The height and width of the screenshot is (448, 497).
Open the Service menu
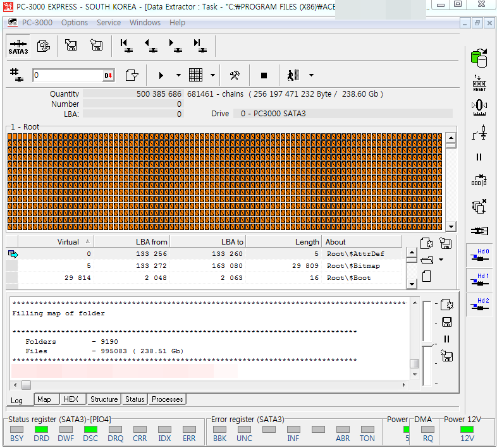click(x=109, y=23)
